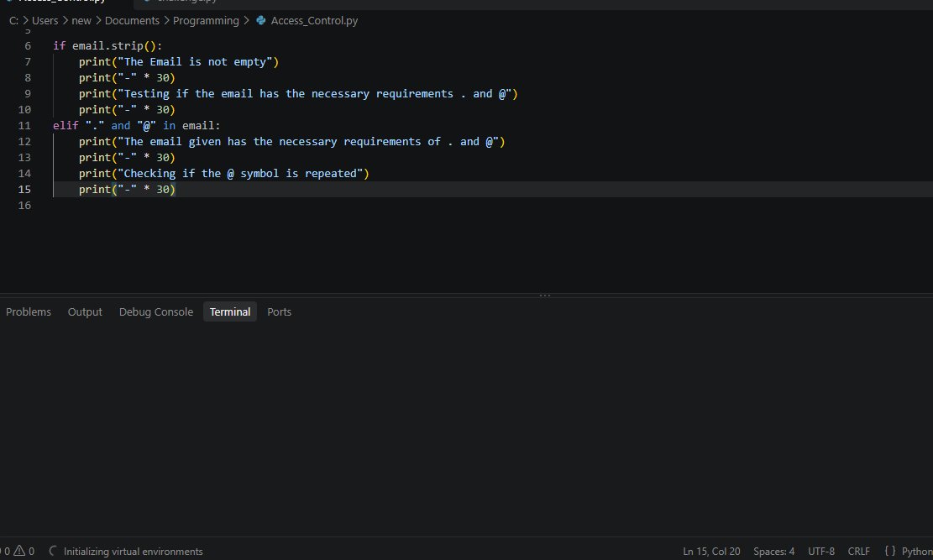Focus the terminal panel area
The image size is (933, 560).
[467, 428]
